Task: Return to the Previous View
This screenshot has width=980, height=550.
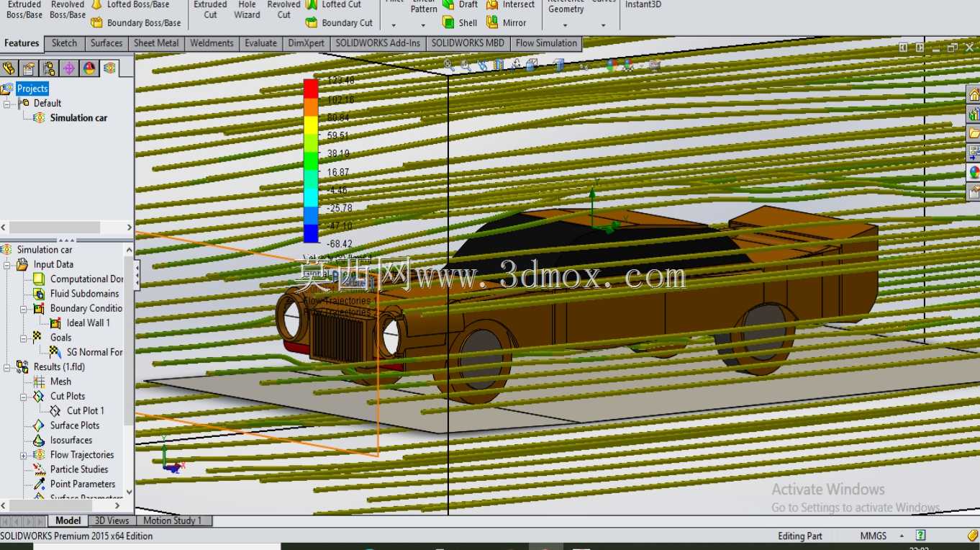Action: 482,65
